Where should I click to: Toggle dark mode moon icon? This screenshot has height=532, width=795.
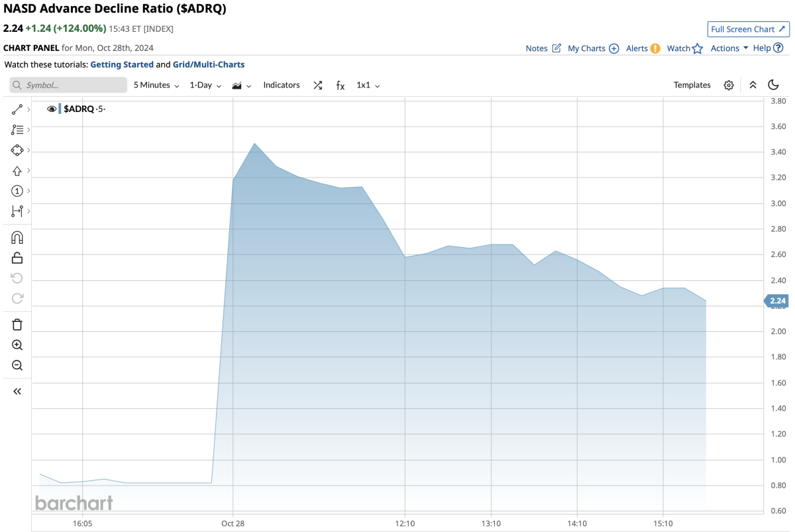[773, 85]
